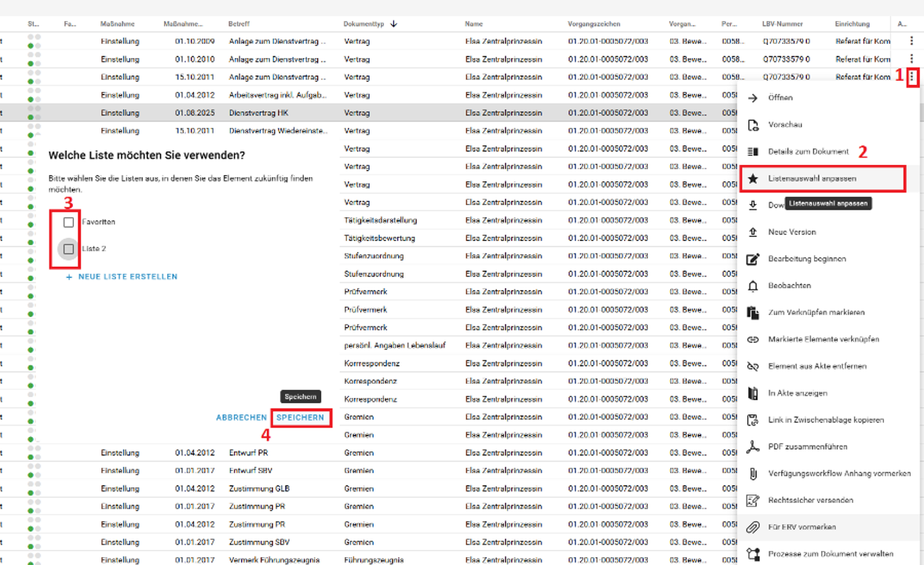Open three-dot menu of highlighted row 1
The width and height of the screenshot is (924, 565).
pos(912,77)
